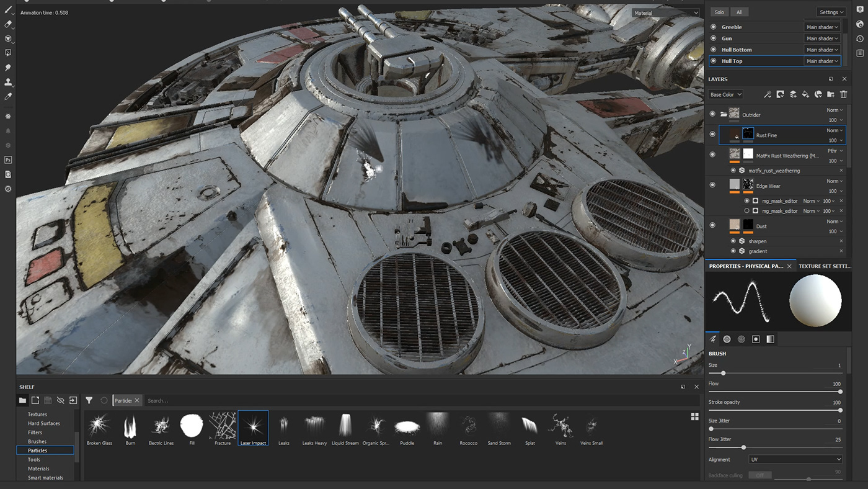The height and width of the screenshot is (489, 868).
Task: Add a new folder in Layers
Action: click(831, 94)
